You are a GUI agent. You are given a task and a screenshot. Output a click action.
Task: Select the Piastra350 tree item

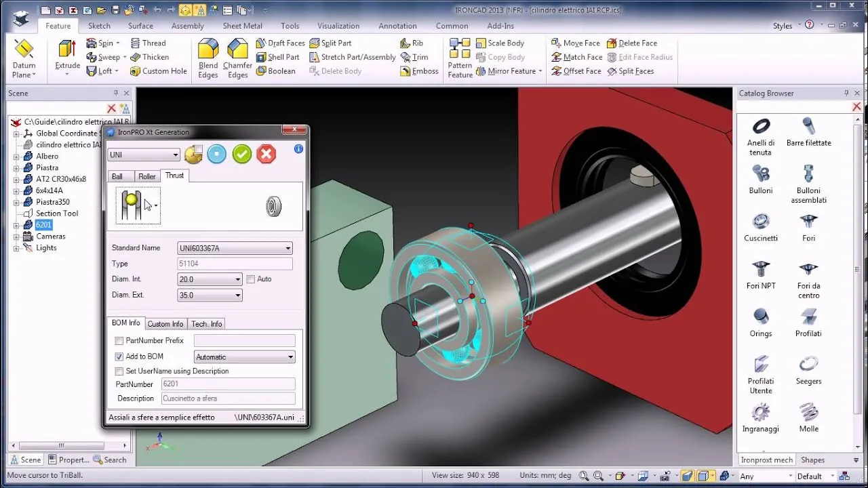pos(53,202)
